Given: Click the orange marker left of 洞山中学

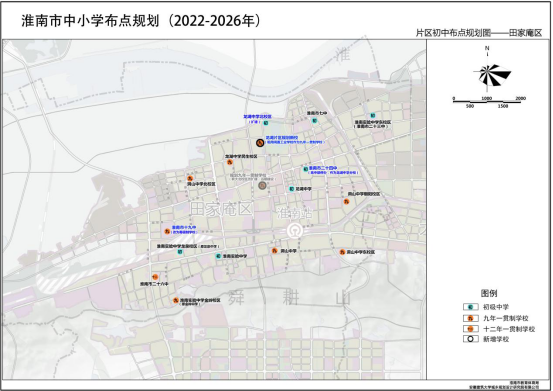Looking at the screenshot, I should click(274, 251).
